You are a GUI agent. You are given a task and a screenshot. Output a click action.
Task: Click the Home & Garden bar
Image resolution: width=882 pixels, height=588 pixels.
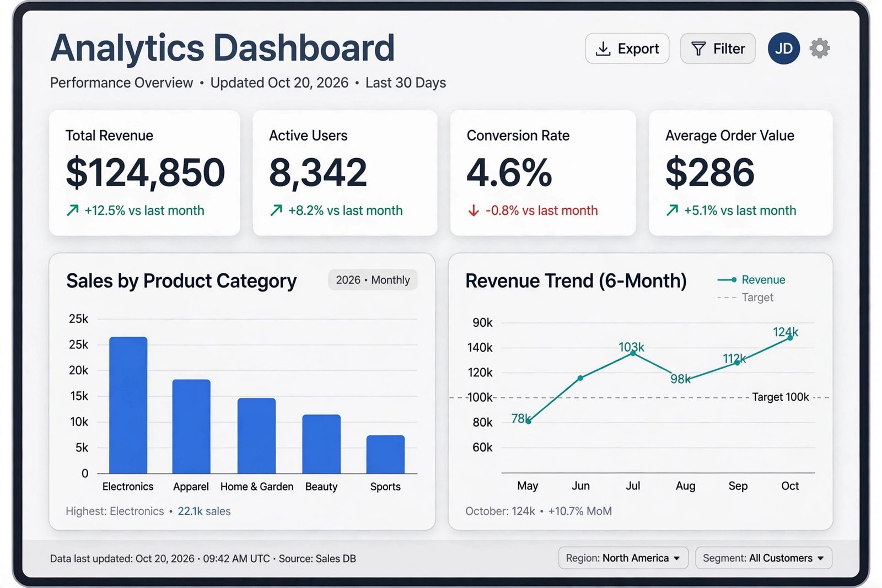point(256,436)
